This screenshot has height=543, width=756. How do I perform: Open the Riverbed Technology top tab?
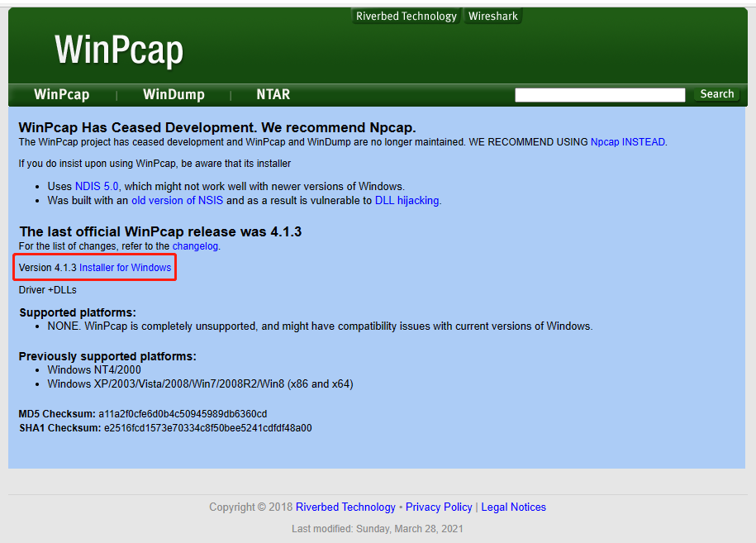[406, 16]
